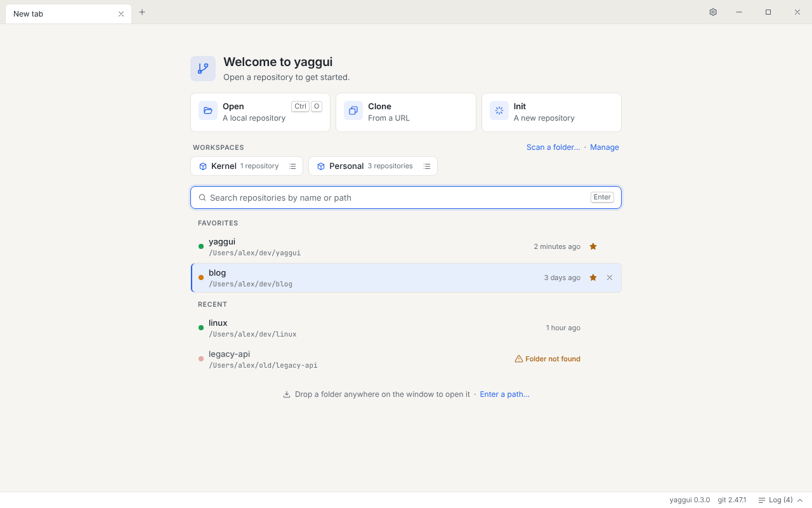
Task: Click the yaggui green status dot
Action: click(201, 246)
